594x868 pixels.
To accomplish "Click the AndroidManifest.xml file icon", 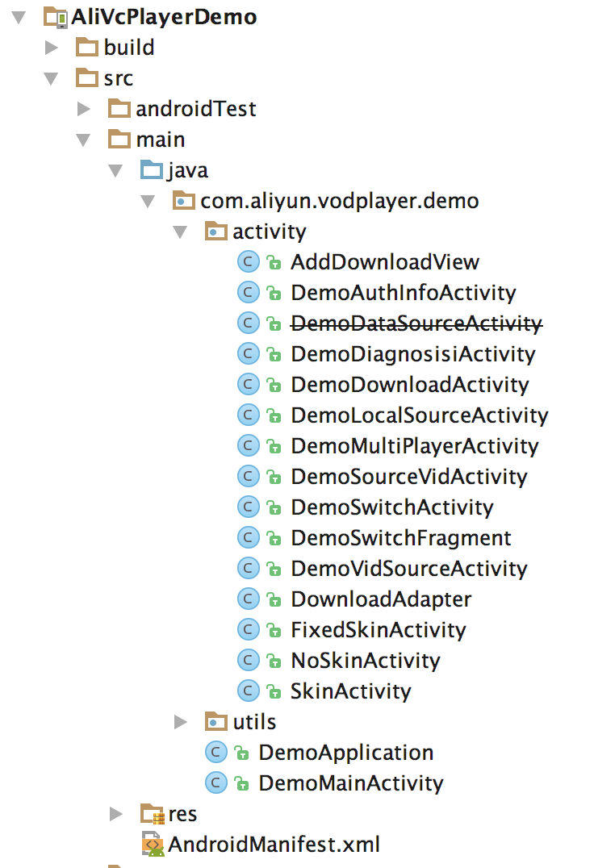I will pos(153,844).
